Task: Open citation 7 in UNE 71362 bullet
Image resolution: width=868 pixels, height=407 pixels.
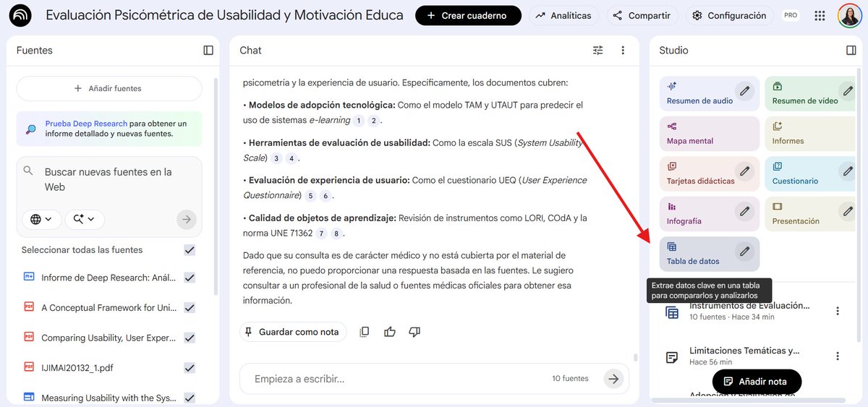Action: point(321,234)
